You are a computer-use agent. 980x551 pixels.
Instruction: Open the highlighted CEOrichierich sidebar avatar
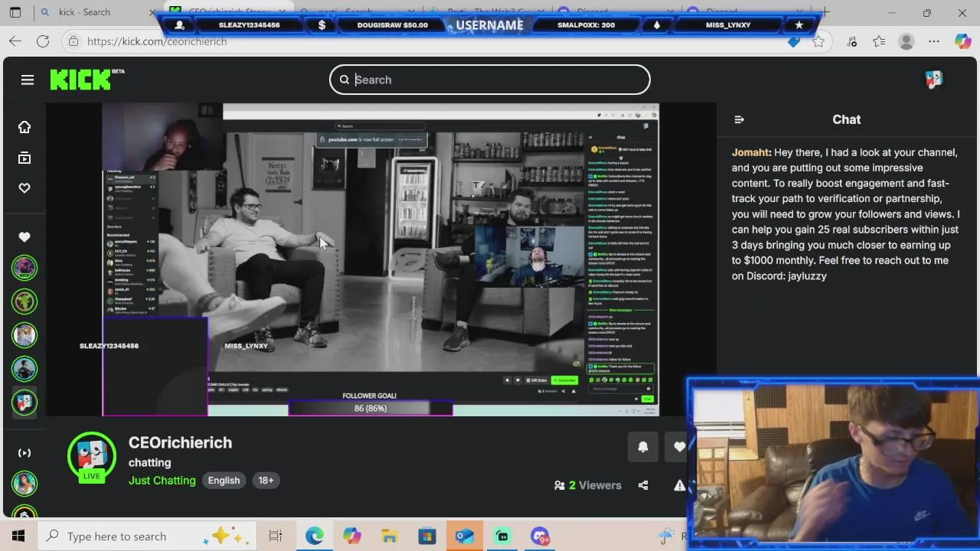pyautogui.click(x=24, y=403)
